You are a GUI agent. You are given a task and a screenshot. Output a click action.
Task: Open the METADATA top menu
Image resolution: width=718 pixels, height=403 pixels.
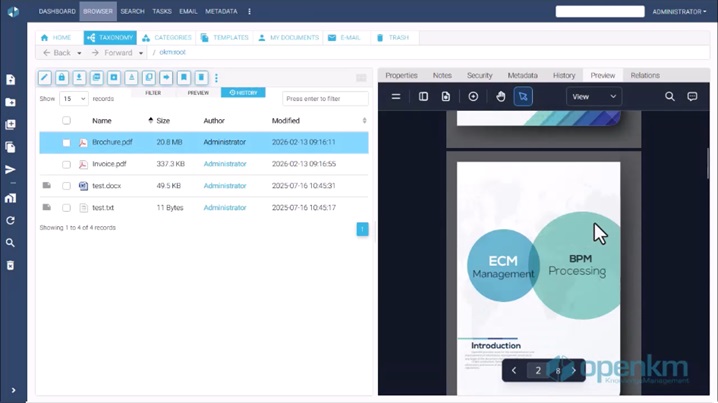221,11
